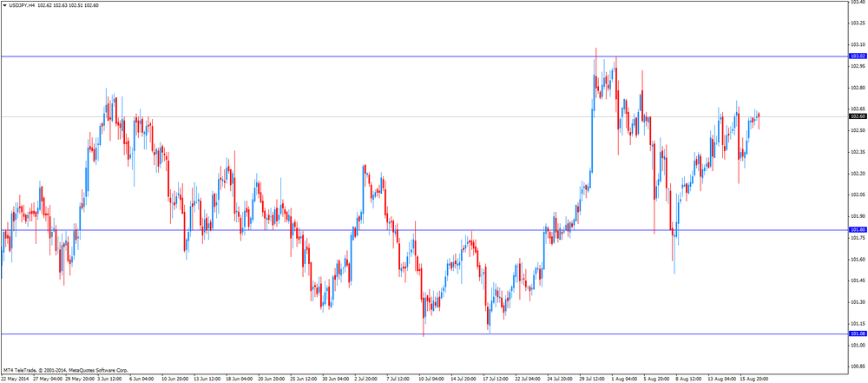
Task: Click the 18 Jun 04:00 time label
Action: pos(240,380)
